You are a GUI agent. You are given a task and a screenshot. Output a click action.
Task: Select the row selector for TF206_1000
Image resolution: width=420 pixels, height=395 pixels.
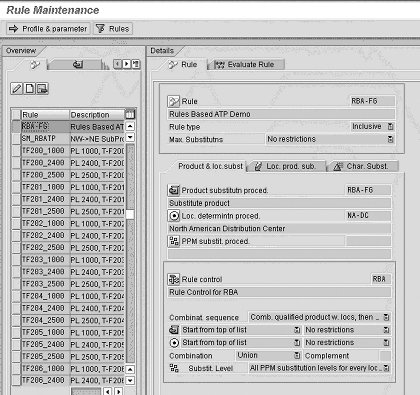tap(16, 369)
